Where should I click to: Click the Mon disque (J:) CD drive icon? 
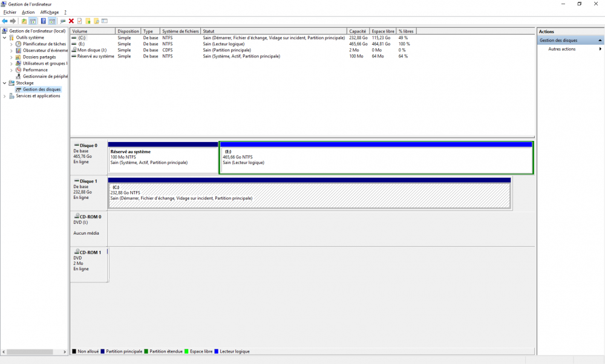pyautogui.click(x=74, y=50)
